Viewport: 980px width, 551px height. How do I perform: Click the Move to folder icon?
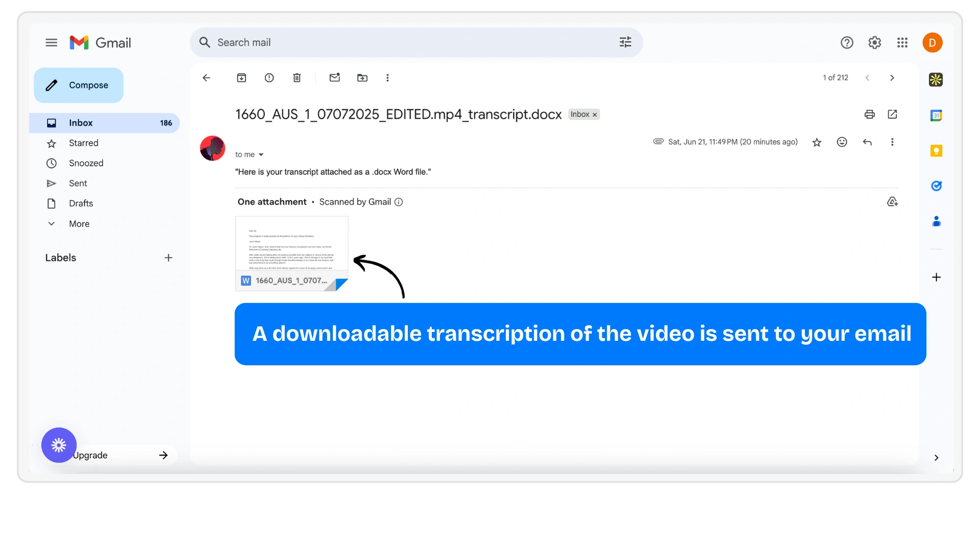coord(362,78)
